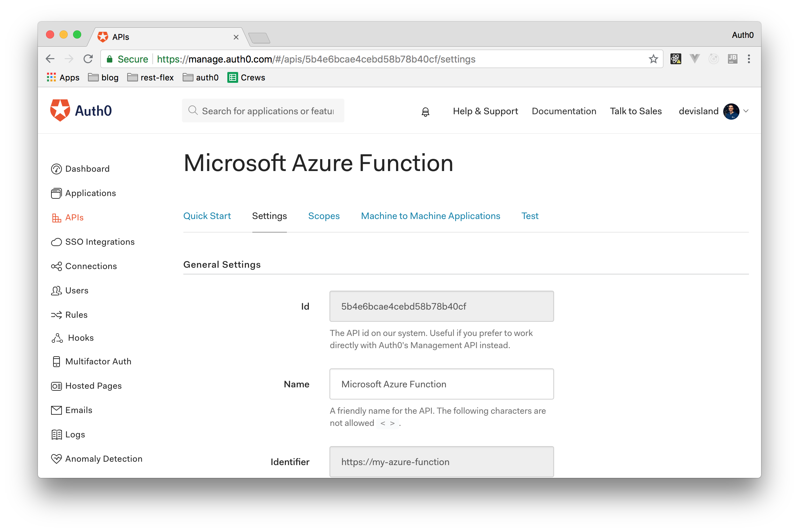This screenshot has width=799, height=532.
Task: Switch to the Scopes tab
Action: (324, 216)
